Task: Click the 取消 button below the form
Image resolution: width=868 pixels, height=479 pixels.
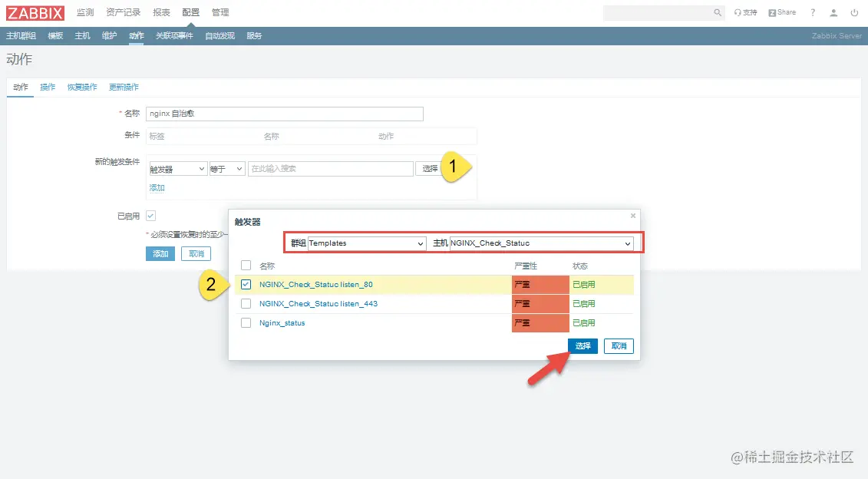Action: click(x=196, y=253)
